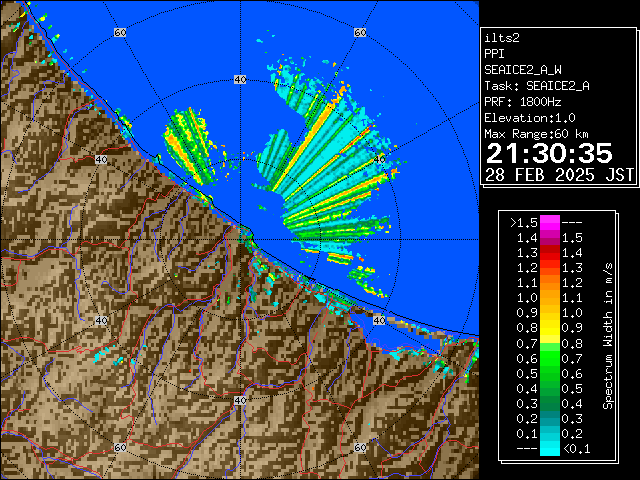Select the '28 FEB 2025 JST' date
The width and height of the screenshot is (640, 480).
[x=559, y=175]
